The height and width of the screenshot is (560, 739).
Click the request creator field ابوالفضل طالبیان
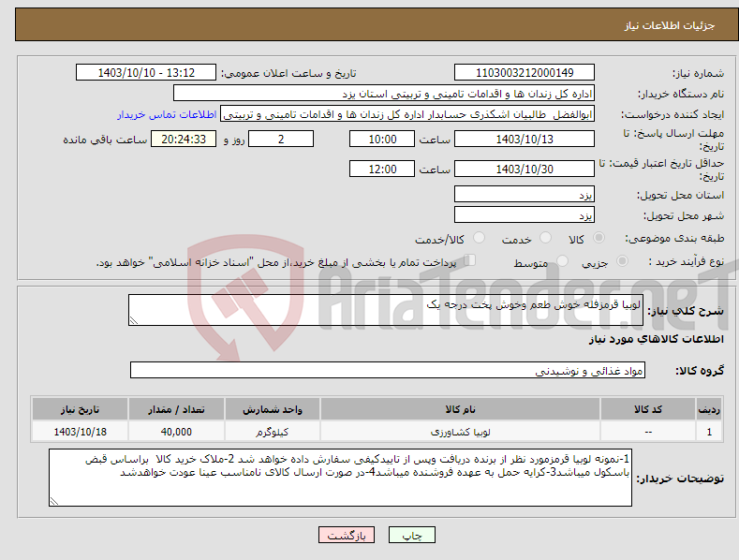click(407, 113)
